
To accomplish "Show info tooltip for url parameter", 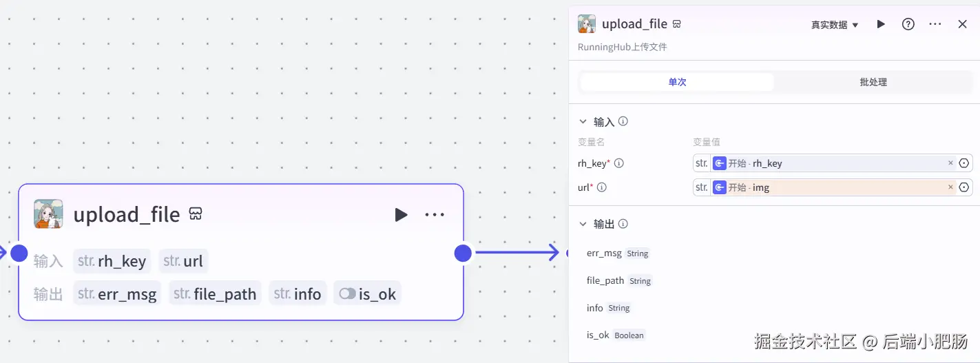I will (x=602, y=187).
